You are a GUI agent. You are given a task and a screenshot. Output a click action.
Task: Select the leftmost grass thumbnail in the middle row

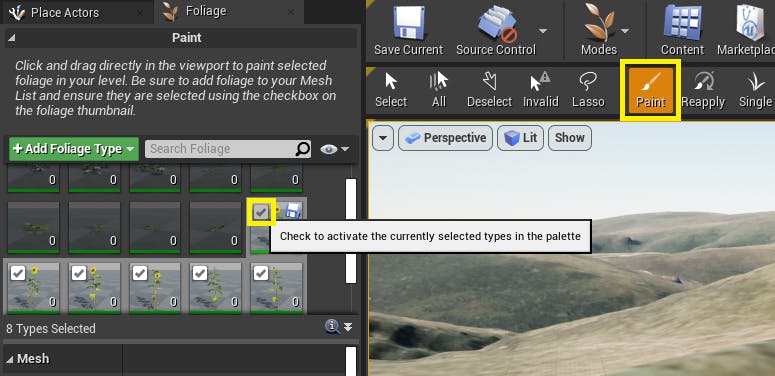(34, 226)
